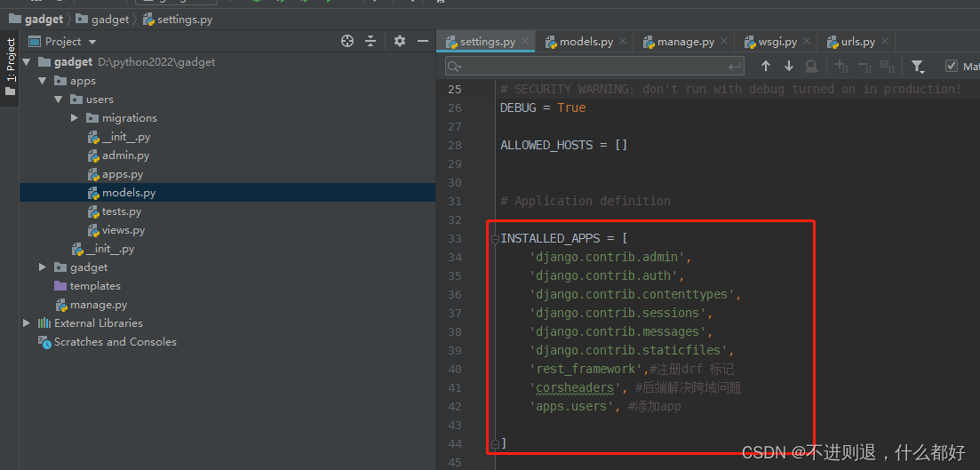Click in the search text field
The image size is (980, 470).
[x=594, y=67]
